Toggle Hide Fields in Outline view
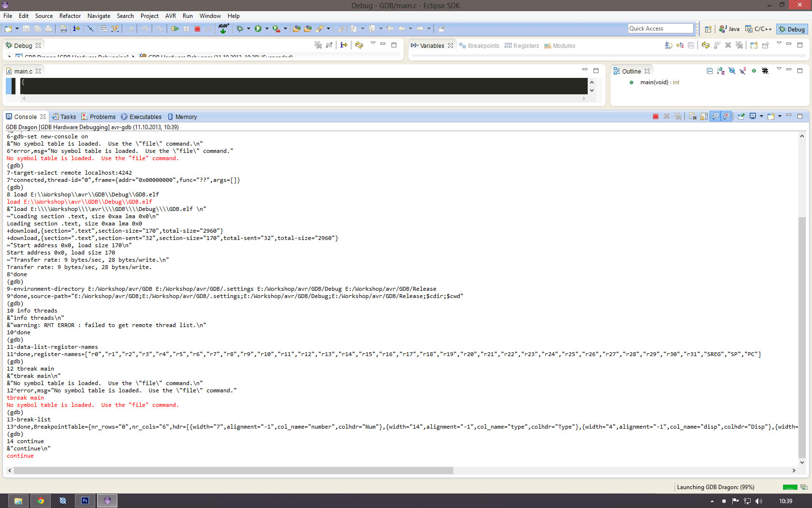The image size is (812, 508). click(x=732, y=71)
